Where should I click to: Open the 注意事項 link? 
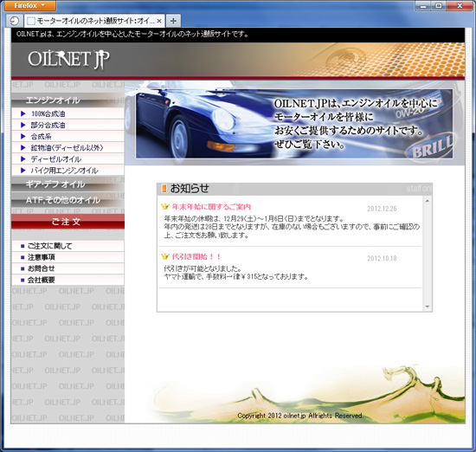click(x=42, y=257)
